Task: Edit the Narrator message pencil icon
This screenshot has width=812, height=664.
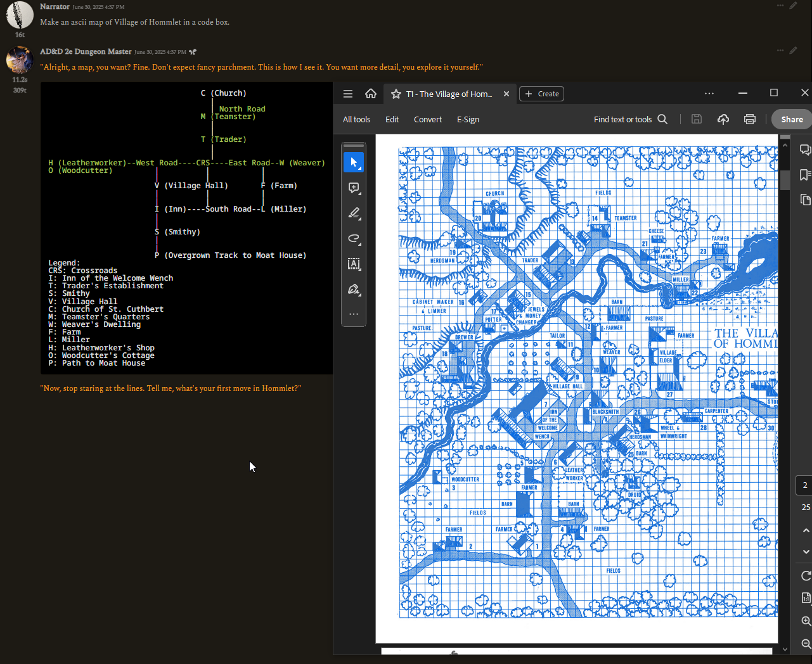Action: 794,6
